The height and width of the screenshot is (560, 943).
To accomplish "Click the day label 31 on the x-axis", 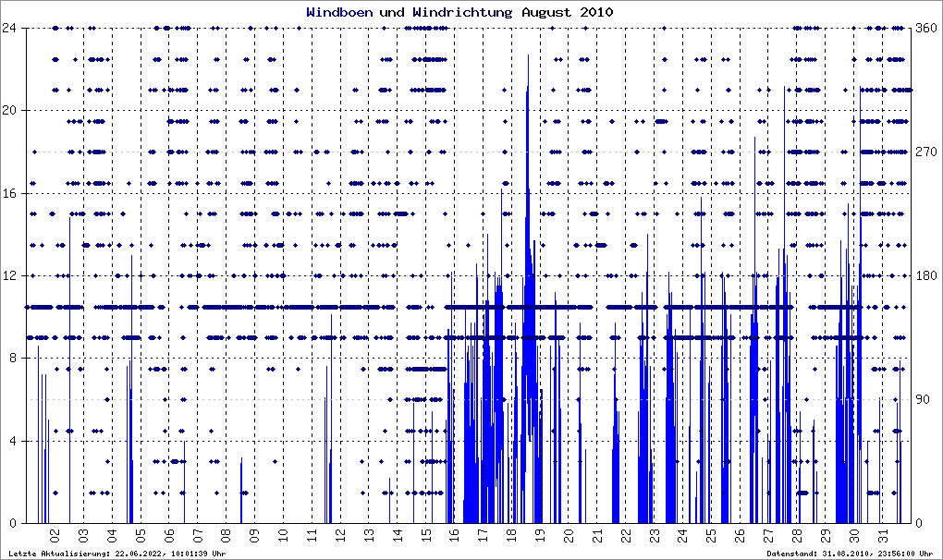I will tap(884, 535).
